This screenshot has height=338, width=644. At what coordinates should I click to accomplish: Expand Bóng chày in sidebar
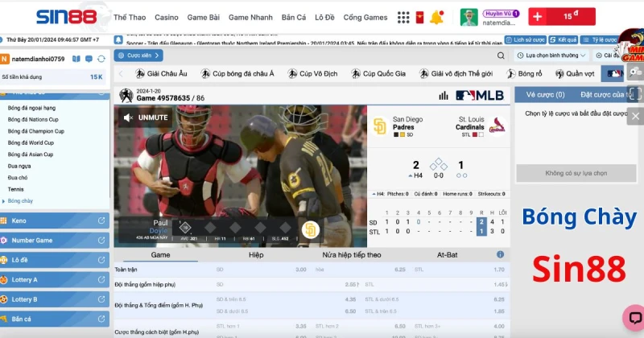point(20,201)
